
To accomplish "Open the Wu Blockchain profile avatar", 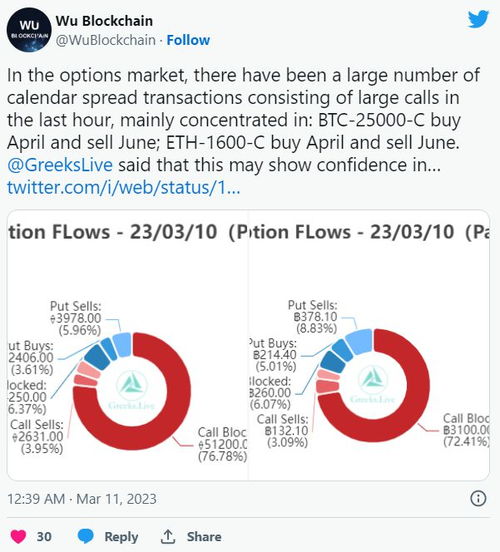I will (x=29, y=30).
